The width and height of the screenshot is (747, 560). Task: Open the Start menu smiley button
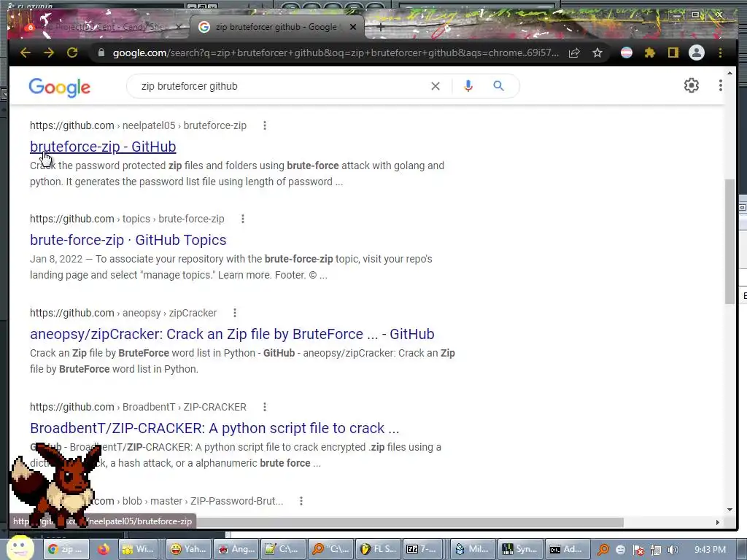20,548
